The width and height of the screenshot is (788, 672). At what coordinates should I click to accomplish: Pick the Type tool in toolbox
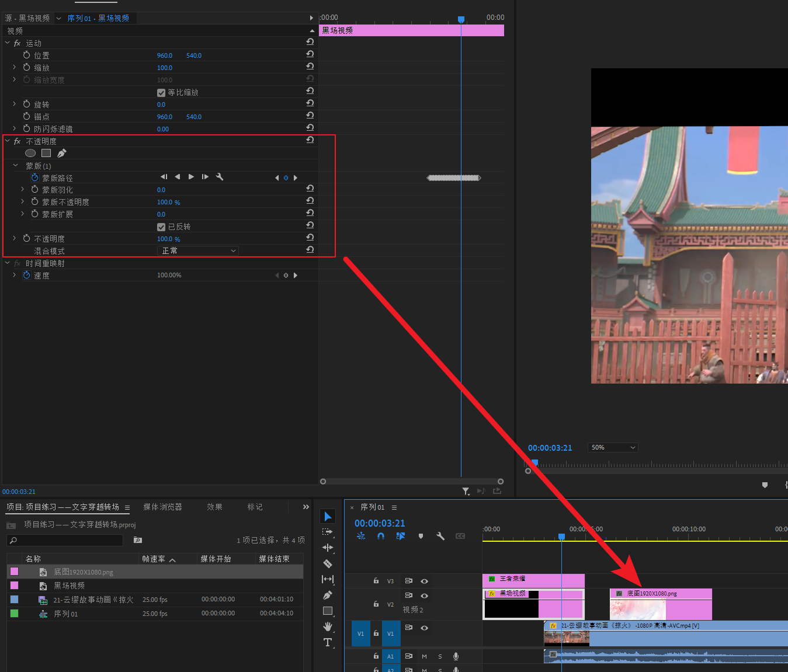pyautogui.click(x=328, y=642)
